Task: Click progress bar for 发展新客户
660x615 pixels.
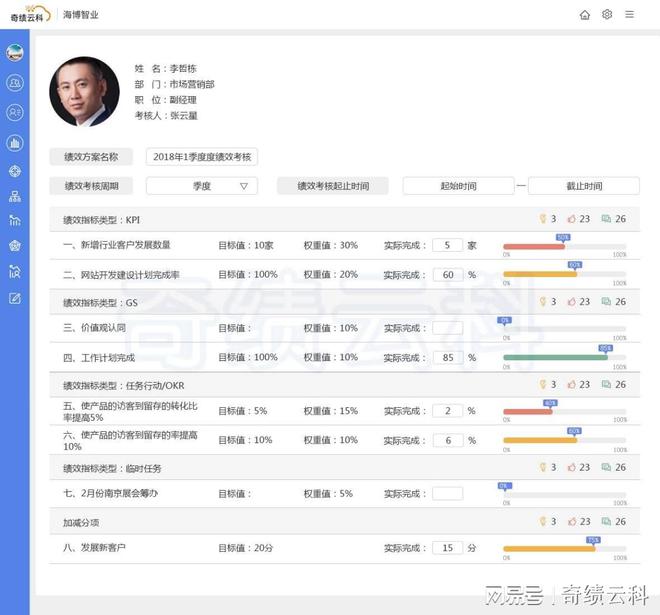Action: click(x=564, y=549)
